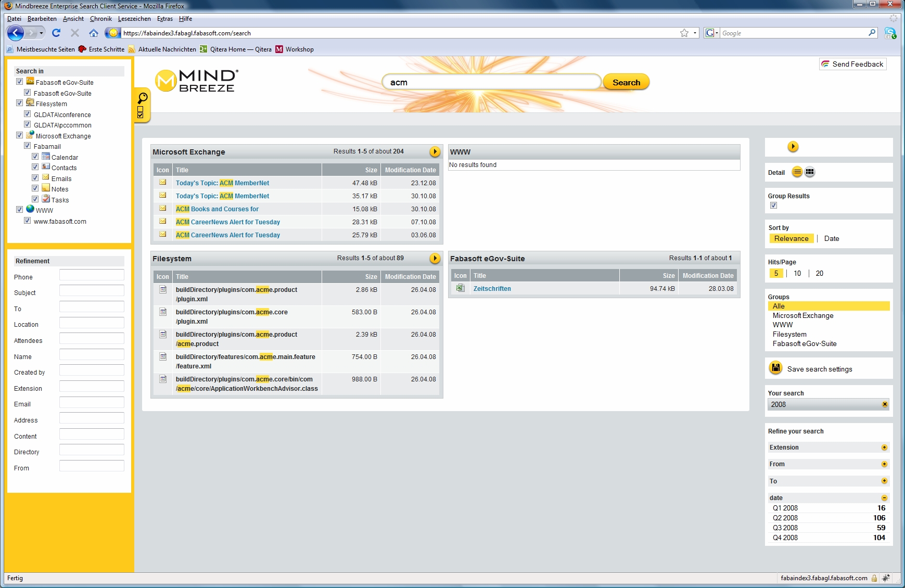Expand the To refinement

click(884, 481)
